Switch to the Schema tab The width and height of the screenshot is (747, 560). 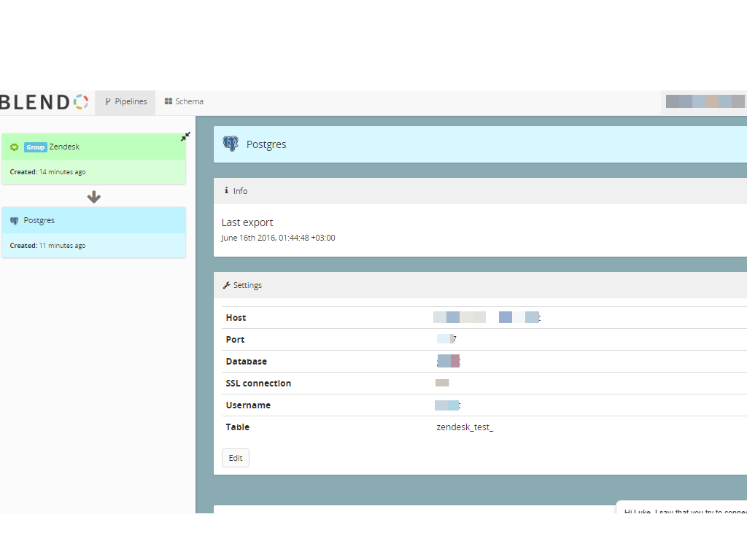(x=184, y=102)
